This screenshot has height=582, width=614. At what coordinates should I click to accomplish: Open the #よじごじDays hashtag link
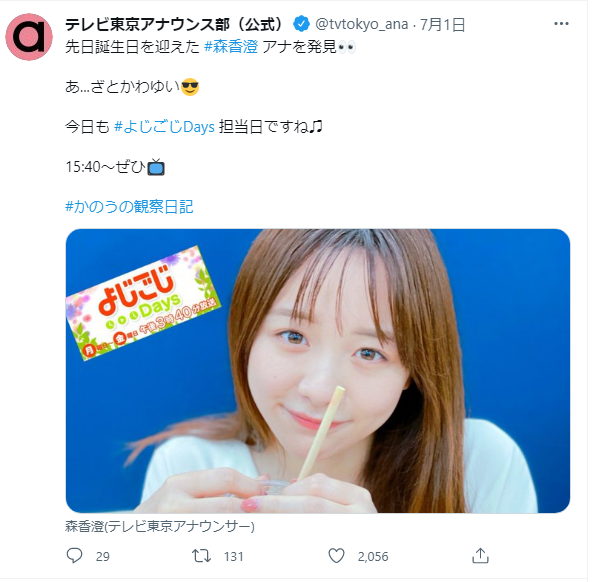tap(164, 127)
